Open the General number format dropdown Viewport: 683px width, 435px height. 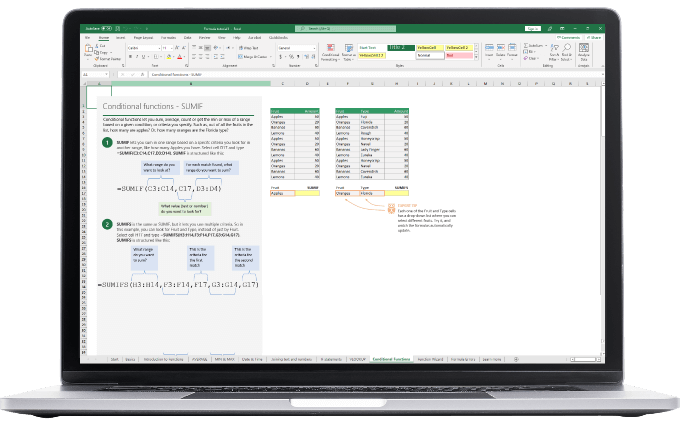pyautogui.click(x=297, y=48)
